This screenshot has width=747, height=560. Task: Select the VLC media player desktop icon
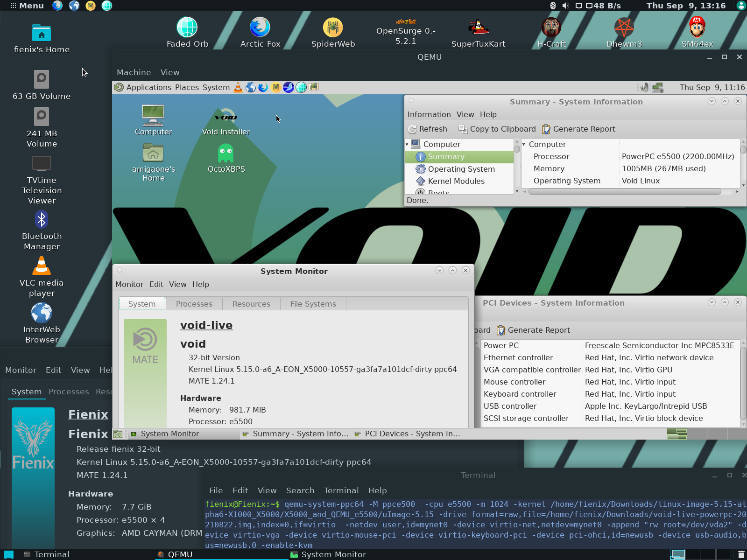coord(42,277)
